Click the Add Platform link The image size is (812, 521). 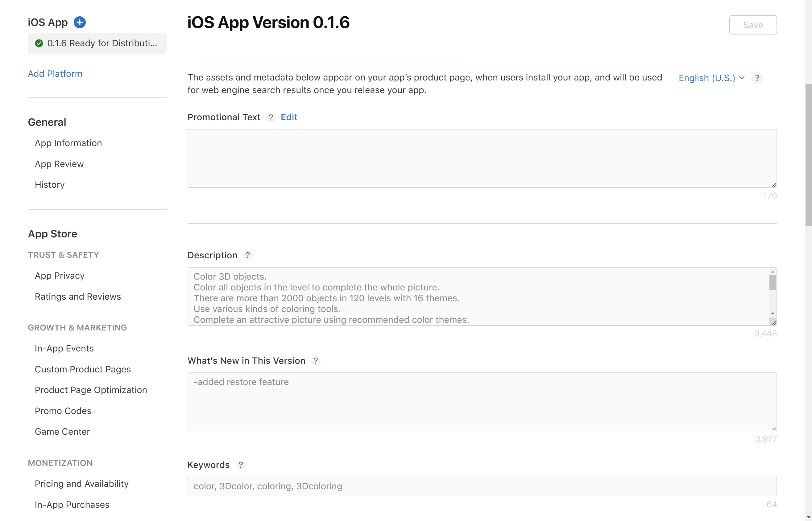coord(55,74)
